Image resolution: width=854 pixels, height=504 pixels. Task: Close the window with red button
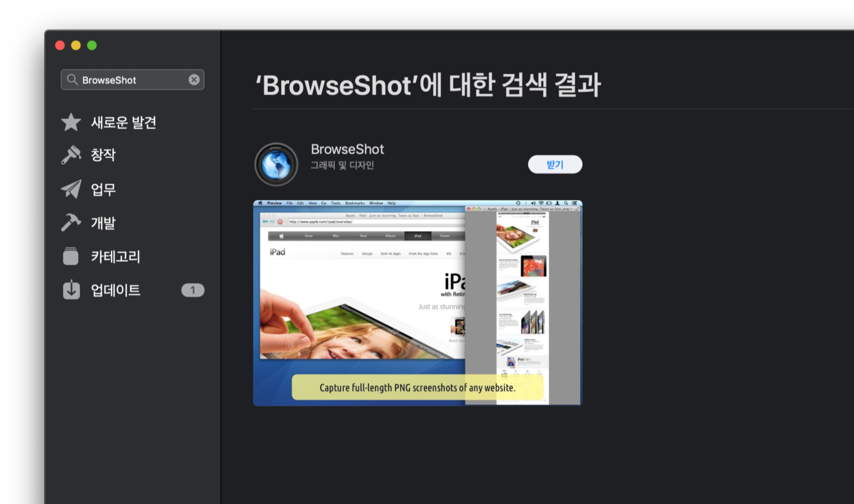pyautogui.click(x=60, y=45)
